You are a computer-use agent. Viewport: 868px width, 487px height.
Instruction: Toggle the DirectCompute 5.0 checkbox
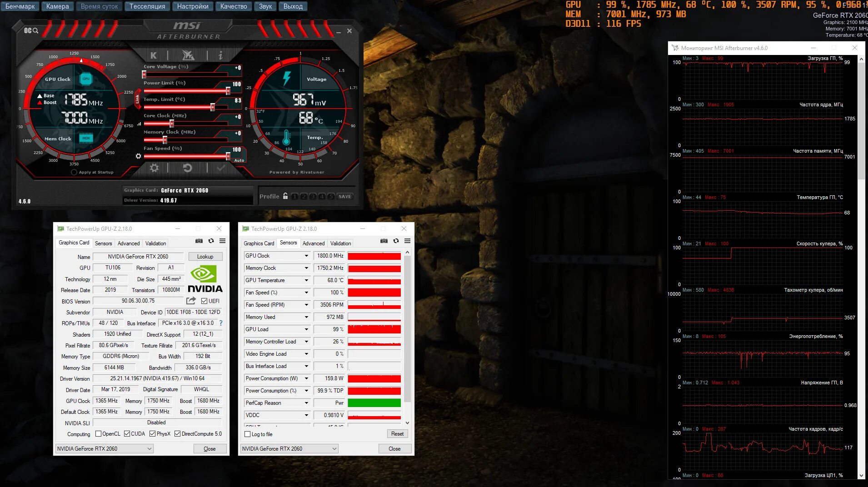pyautogui.click(x=178, y=434)
